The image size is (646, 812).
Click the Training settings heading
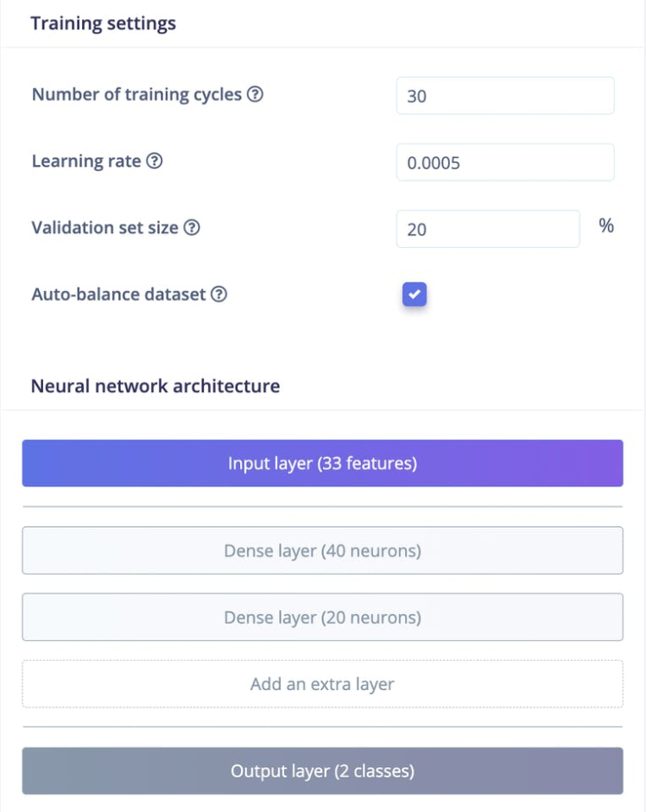point(103,23)
